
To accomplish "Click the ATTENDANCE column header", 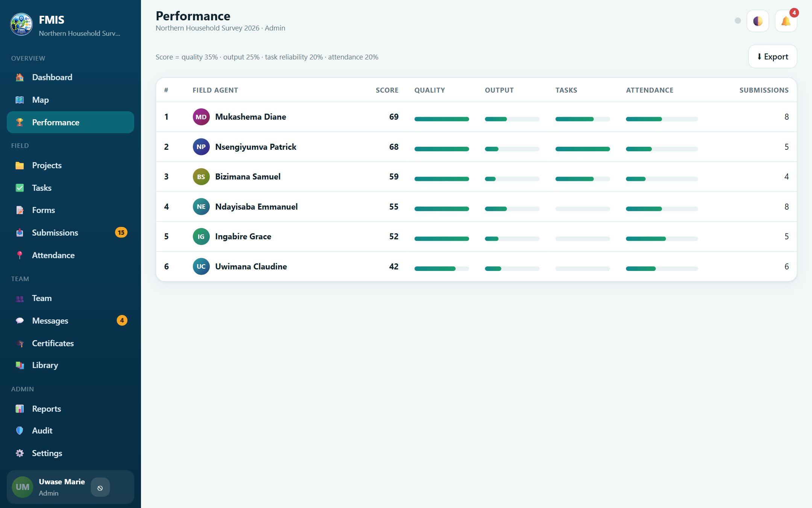I will click(650, 90).
